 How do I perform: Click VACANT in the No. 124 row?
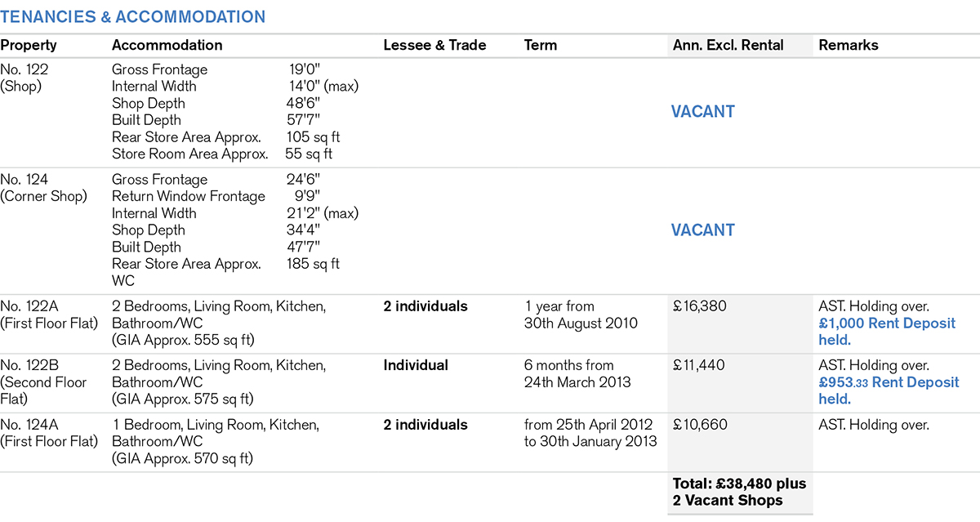pyautogui.click(x=702, y=230)
